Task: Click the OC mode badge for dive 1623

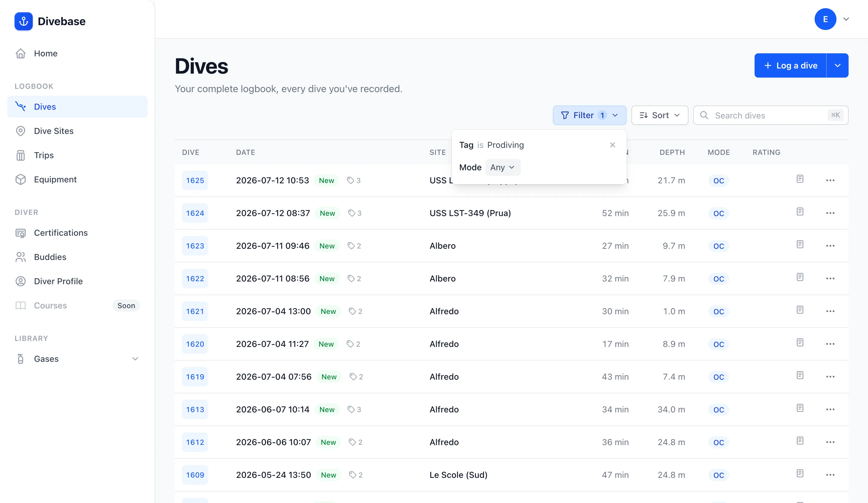Action: (x=718, y=246)
